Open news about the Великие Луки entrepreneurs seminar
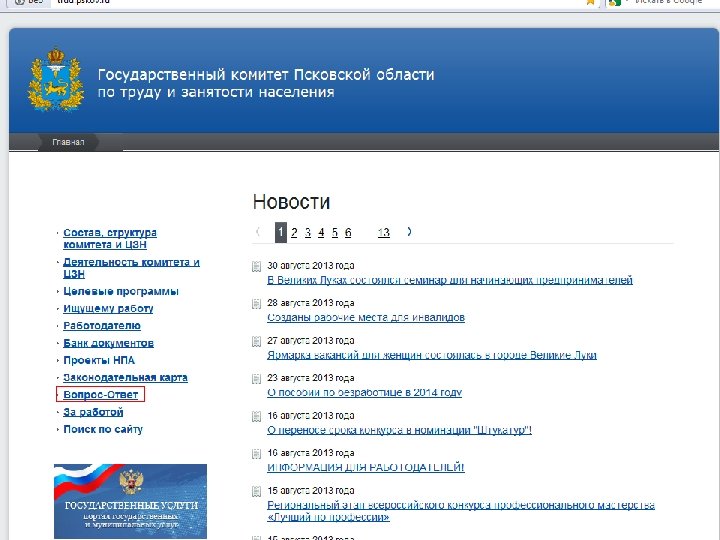 [450, 280]
